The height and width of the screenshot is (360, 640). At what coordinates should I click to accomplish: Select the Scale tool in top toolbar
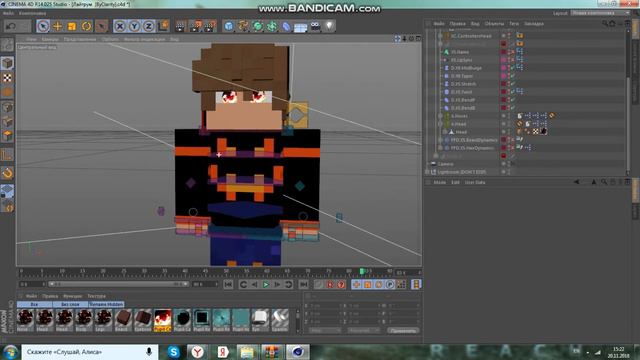[72, 27]
